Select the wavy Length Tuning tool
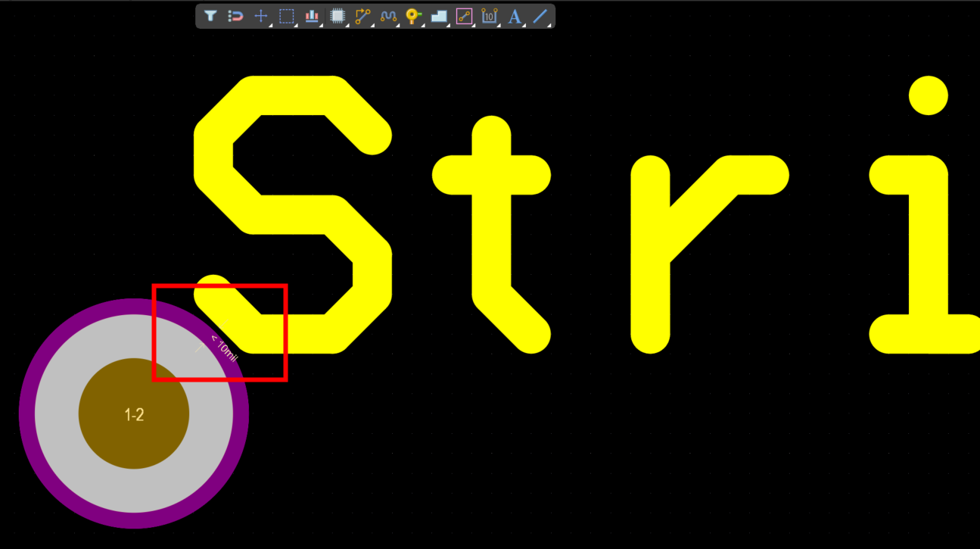Image resolution: width=980 pixels, height=549 pixels. [x=388, y=16]
